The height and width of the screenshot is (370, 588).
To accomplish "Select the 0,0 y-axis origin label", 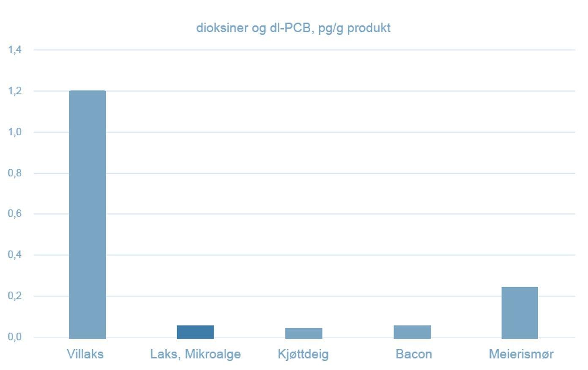I will [x=14, y=337].
